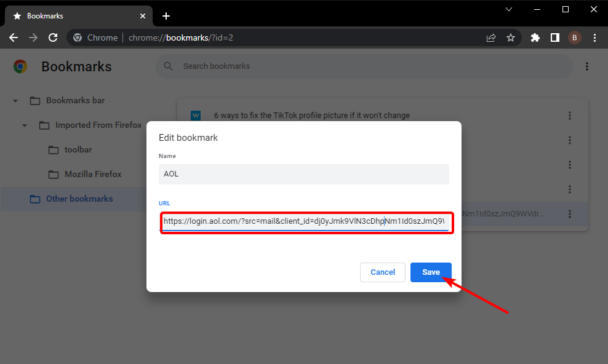Click Cancel in the Edit bookmark dialog
The image size is (608, 364).
382,272
